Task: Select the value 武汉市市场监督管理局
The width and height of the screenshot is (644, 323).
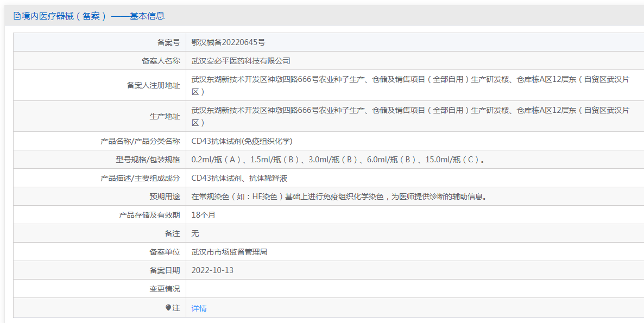Action: click(x=230, y=252)
